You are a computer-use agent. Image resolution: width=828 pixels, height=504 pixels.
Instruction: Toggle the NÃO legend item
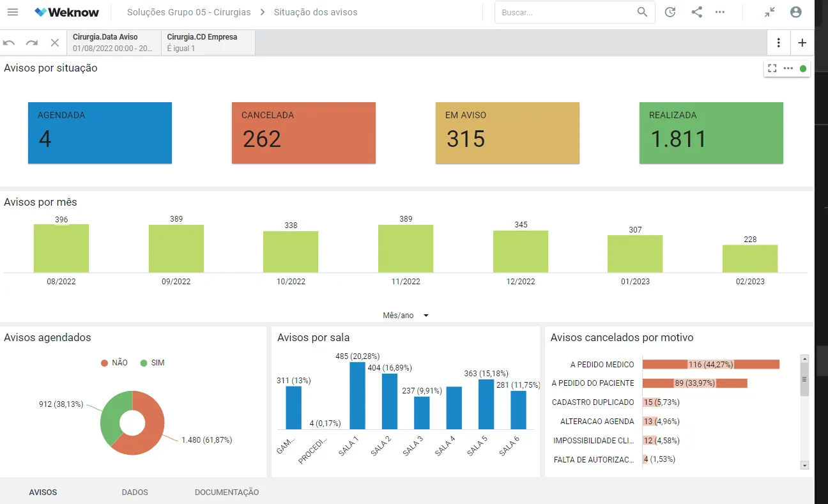pos(114,363)
